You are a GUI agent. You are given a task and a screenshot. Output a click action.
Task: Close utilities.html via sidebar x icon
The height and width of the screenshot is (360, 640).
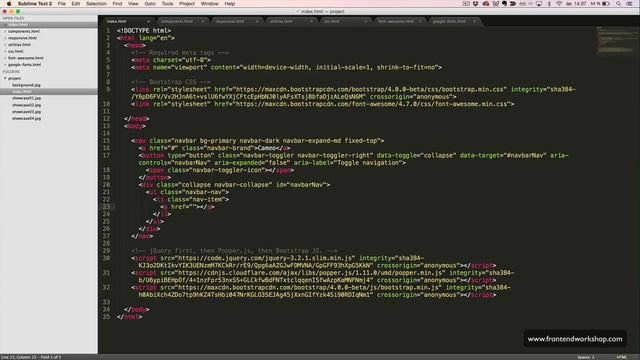coord(5,44)
